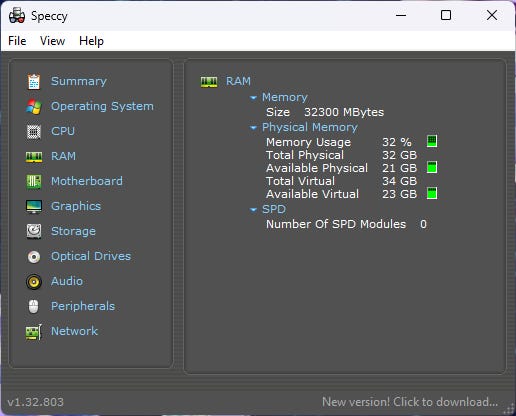
Task: Select the Motherboard icon in sidebar
Action: point(34,182)
